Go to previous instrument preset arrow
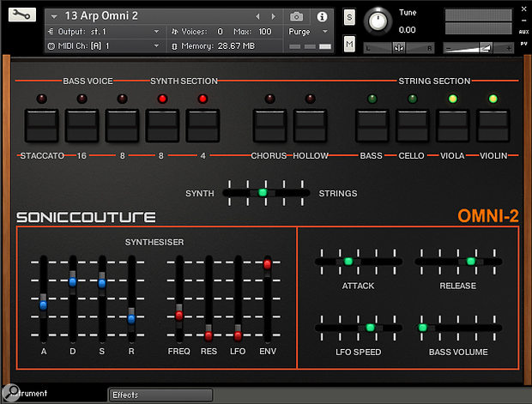Screen dimensions: 532x404 (x=258, y=16)
